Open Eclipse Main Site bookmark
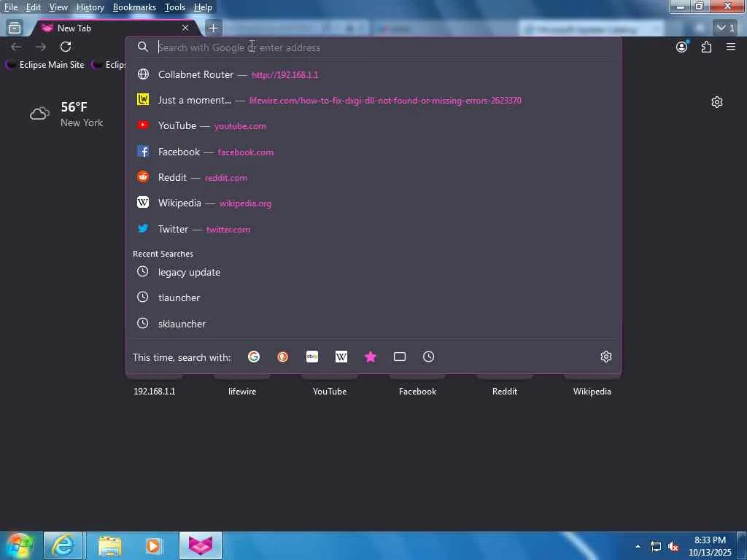The height and width of the screenshot is (560, 747). point(46,65)
